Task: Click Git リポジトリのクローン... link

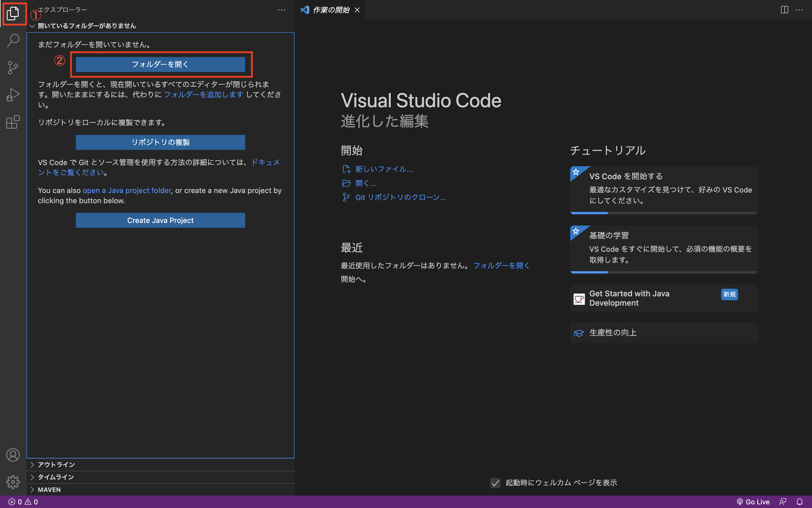Action: [401, 197]
